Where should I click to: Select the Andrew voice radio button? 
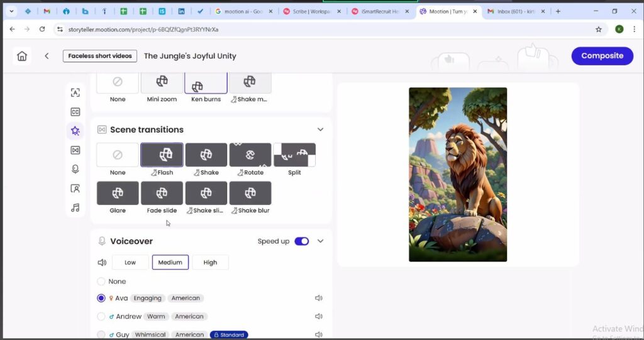click(x=101, y=317)
